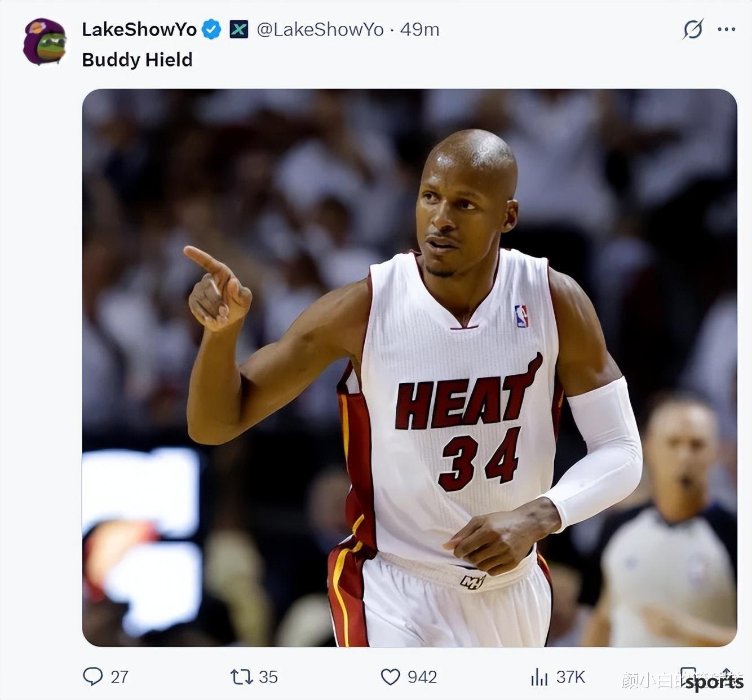
Task: Click the 942 likes count
Action: point(422,677)
